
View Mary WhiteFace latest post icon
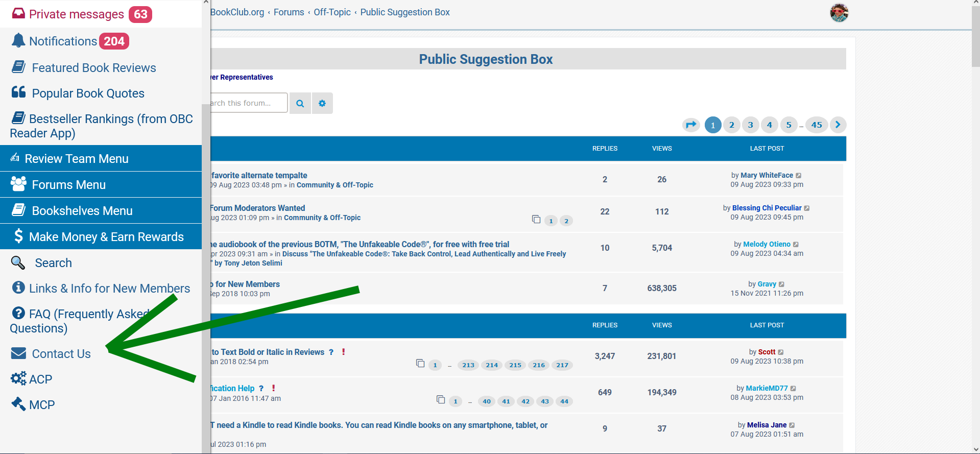coord(799,175)
